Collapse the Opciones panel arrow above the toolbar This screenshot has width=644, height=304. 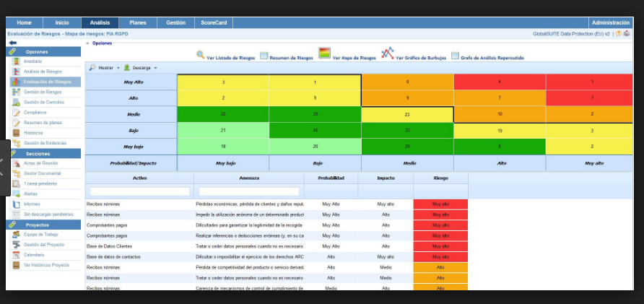[x=87, y=43]
